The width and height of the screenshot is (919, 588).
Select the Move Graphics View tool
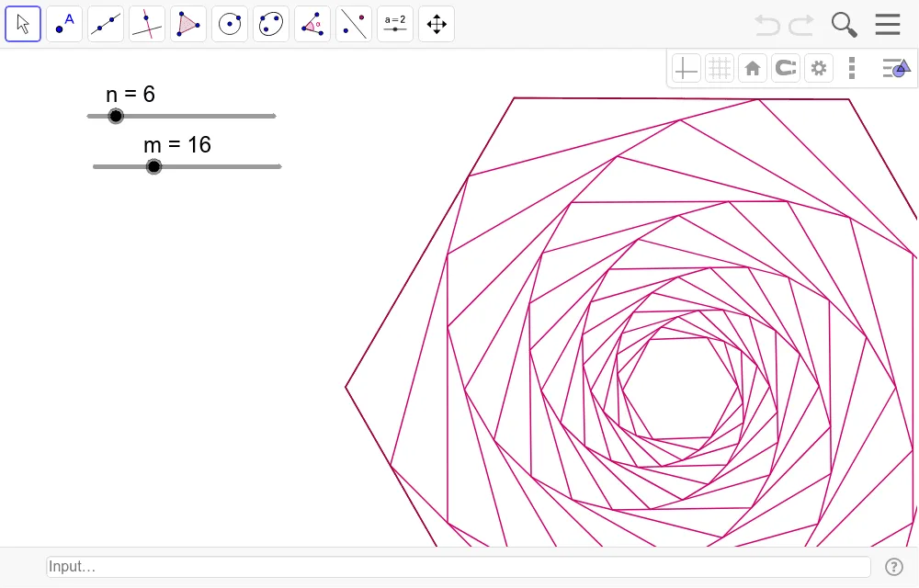tap(437, 24)
